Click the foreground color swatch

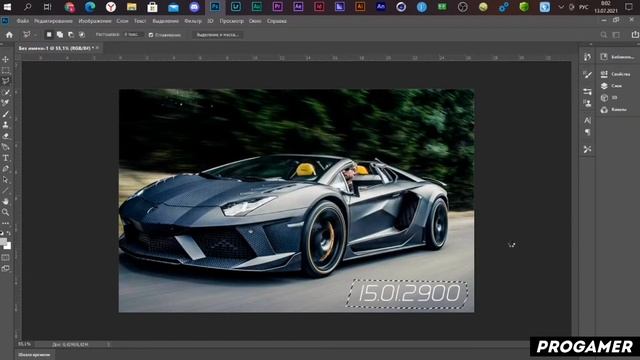click(3, 241)
